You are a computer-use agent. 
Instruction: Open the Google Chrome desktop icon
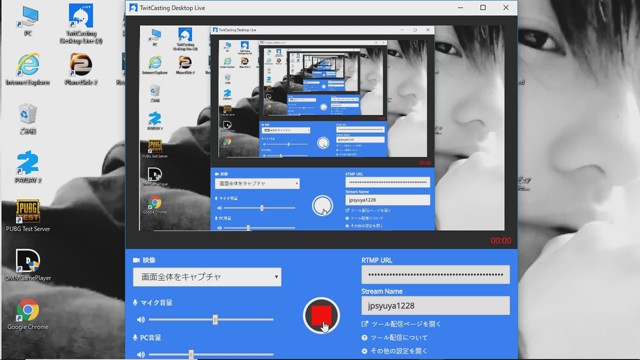(x=28, y=314)
